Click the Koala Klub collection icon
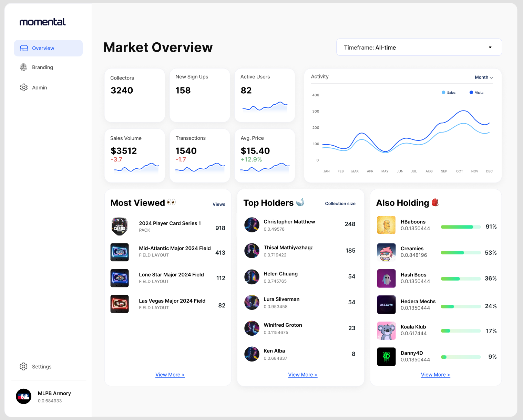 tap(386, 330)
